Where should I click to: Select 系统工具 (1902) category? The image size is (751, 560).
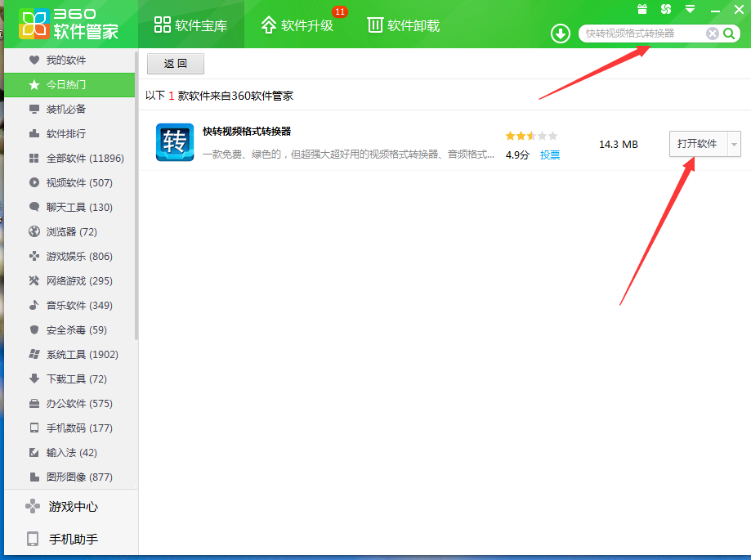69,354
